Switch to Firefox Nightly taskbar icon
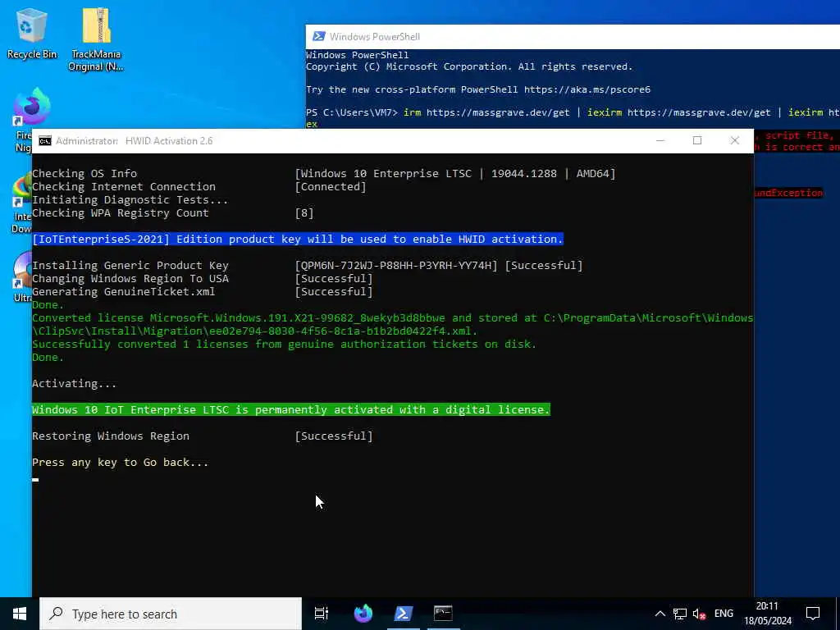The height and width of the screenshot is (630, 840). (363, 614)
